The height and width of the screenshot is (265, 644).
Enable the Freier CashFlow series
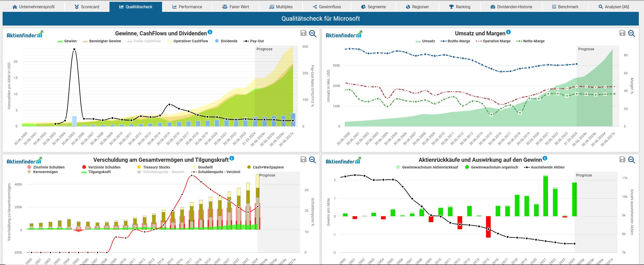pos(144,41)
